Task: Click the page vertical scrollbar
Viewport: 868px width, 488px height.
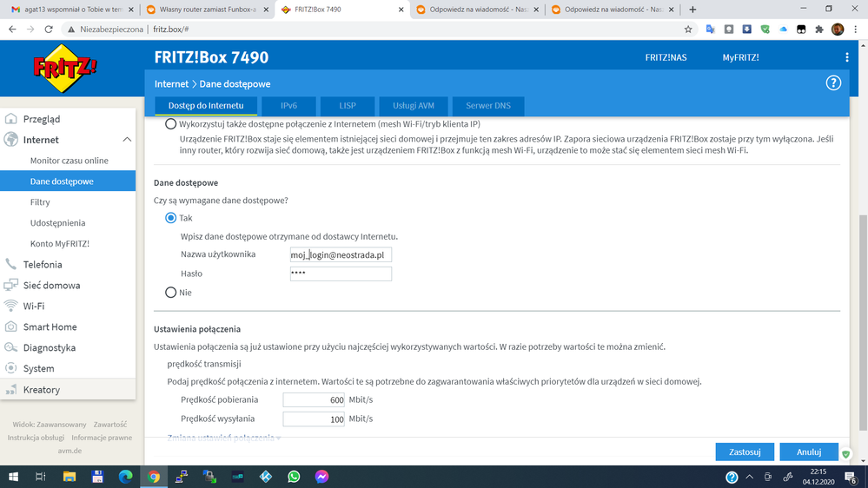Action: [x=863, y=322]
